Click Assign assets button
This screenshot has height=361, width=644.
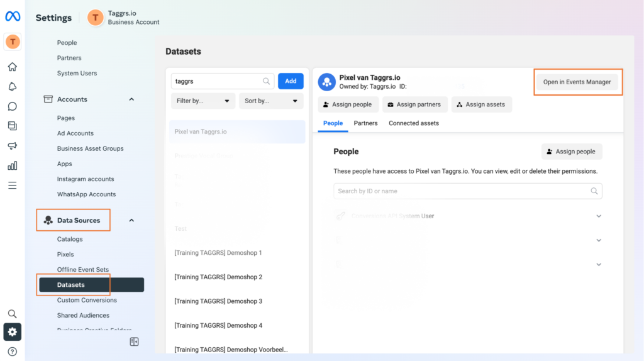pos(481,104)
